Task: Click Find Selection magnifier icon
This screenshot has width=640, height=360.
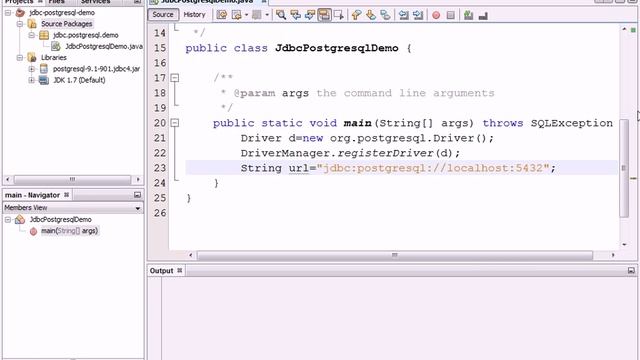Action: pos(281,15)
